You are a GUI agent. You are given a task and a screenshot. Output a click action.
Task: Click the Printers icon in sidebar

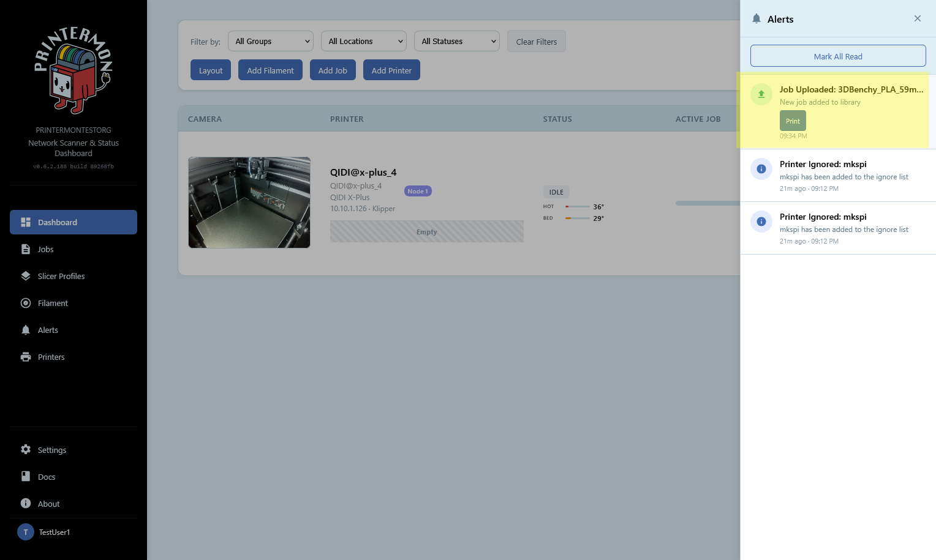[26, 357]
